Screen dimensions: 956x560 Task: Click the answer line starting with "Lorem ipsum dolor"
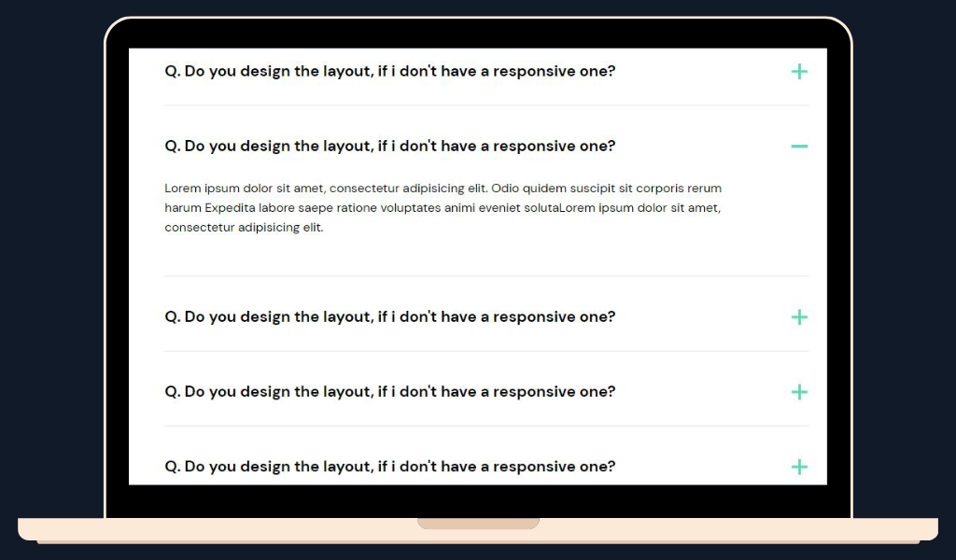coord(443,189)
